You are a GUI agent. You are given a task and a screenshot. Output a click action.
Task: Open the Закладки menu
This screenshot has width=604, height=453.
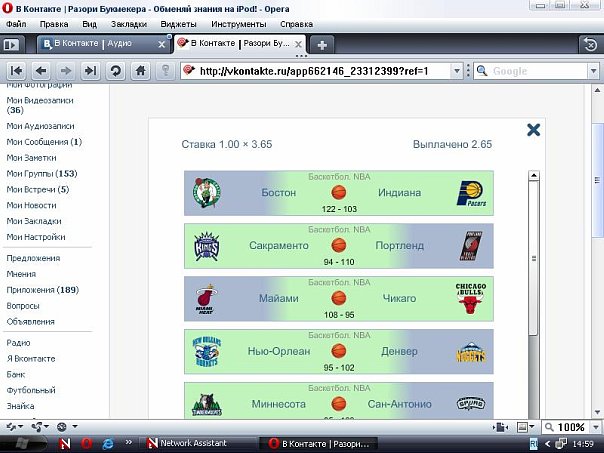tap(127, 21)
